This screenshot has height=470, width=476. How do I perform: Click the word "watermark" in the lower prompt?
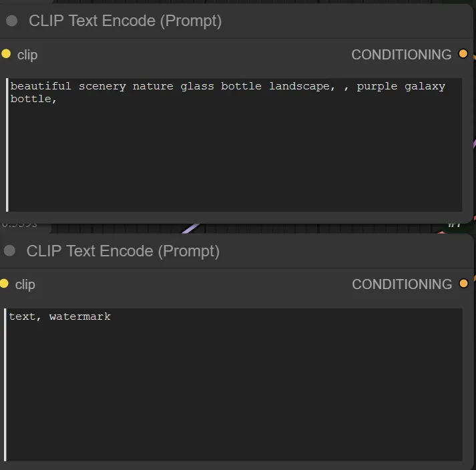click(x=80, y=316)
